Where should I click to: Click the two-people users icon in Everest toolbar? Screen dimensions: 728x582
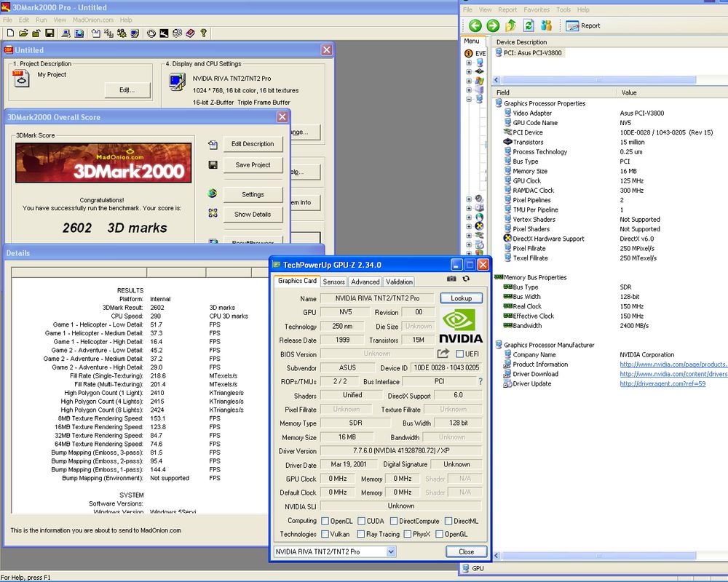[547, 25]
